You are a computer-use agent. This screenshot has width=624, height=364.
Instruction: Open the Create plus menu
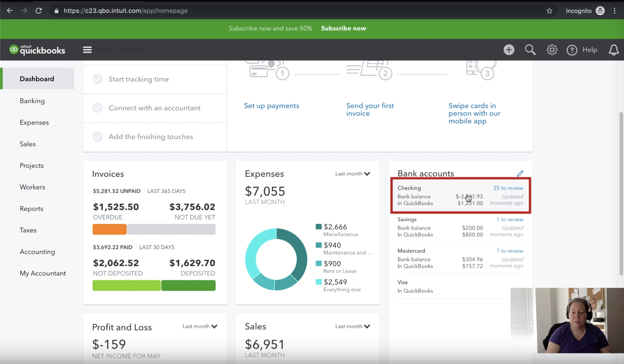(509, 50)
